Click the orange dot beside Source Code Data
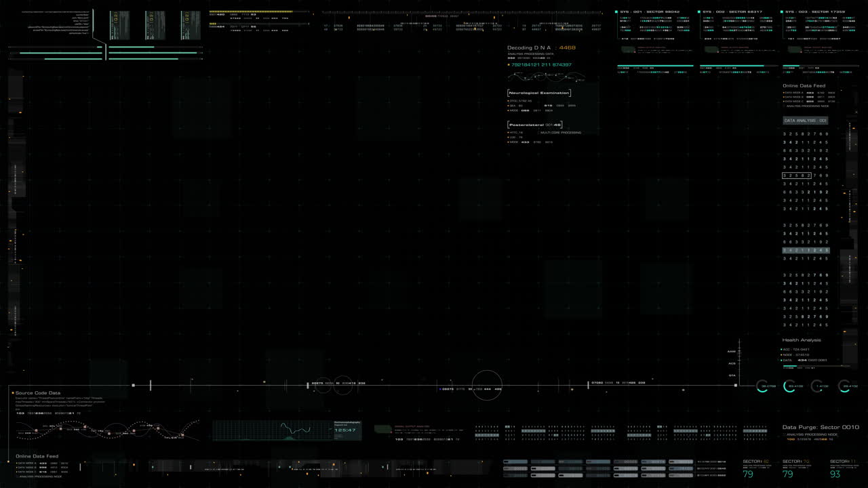The width and height of the screenshot is (868, 488). tap(12, 392)
